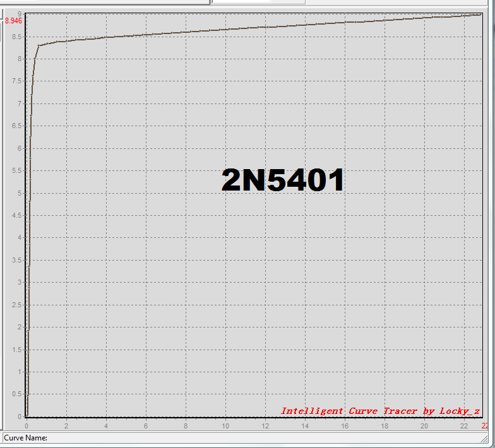The width and height of the screenshot is (495, 448).
Task: Click the 18 label on the horizontal axis
Action: pos(385,427)
